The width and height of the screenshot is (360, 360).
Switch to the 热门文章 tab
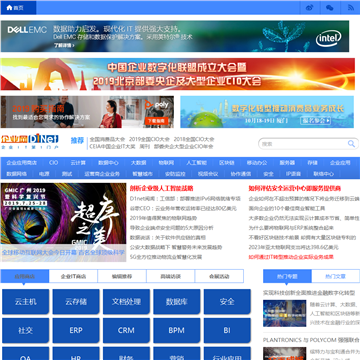[x=335, y=276]
